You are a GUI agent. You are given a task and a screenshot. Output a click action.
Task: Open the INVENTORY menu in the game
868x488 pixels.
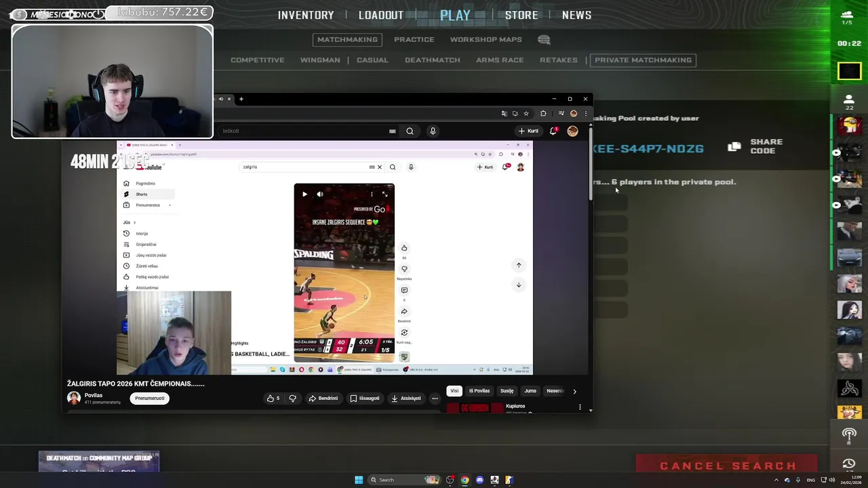pos(306,15)
